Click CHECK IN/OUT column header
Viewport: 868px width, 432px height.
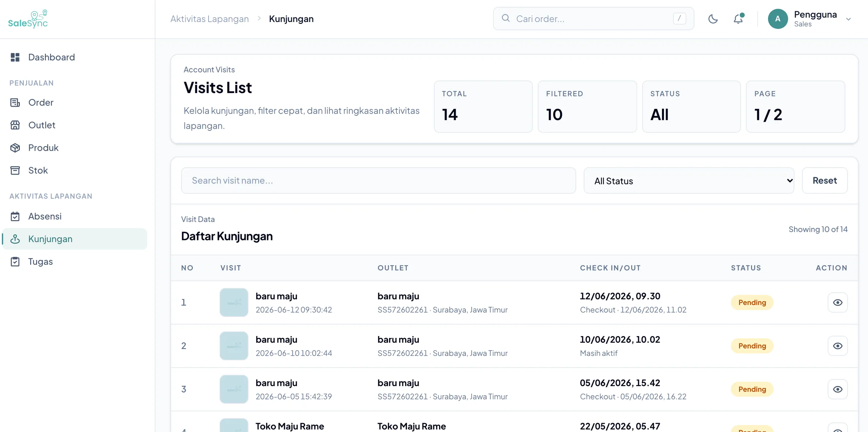[610, 268]
